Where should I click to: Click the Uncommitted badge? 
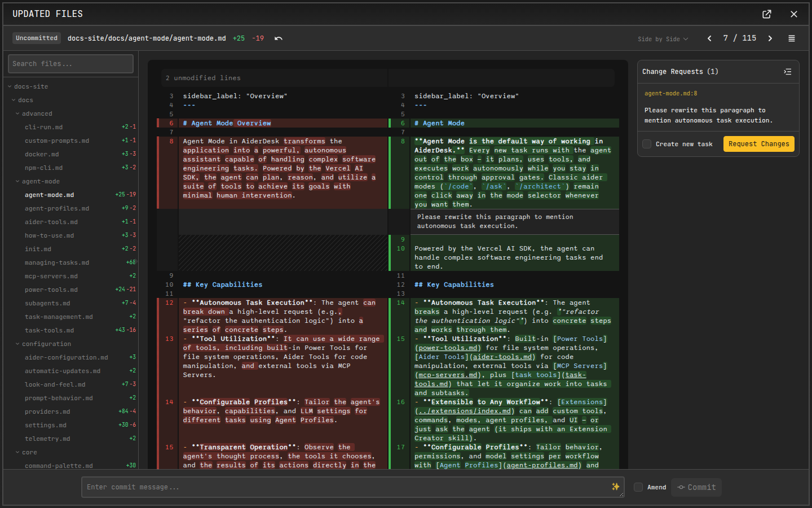[x=37, y=38]
